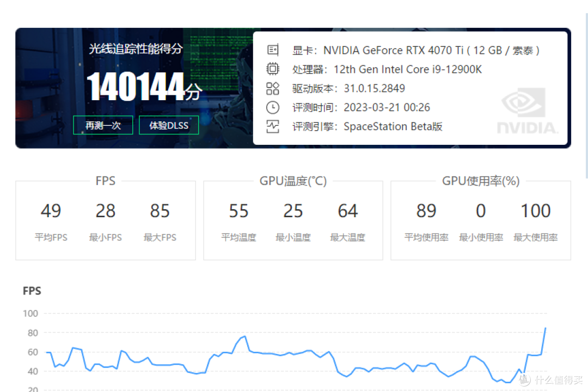Click the 最大FPS label

[160, 237]
